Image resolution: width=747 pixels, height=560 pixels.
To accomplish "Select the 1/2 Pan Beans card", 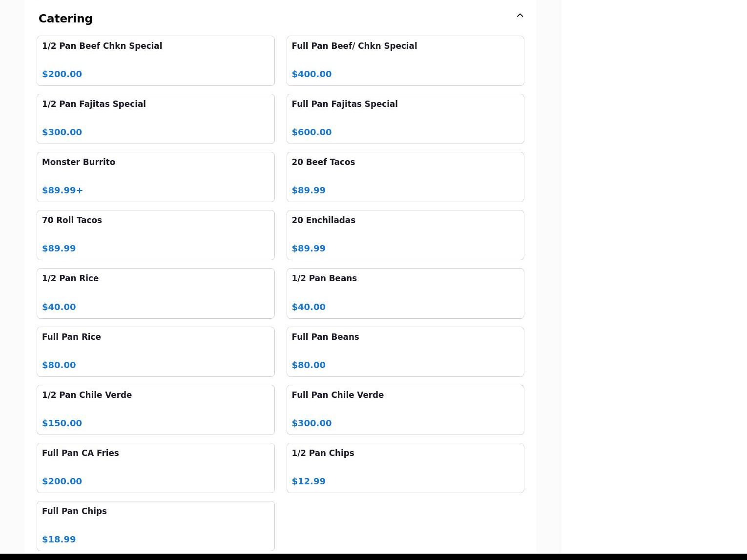I will pos(405,293).
